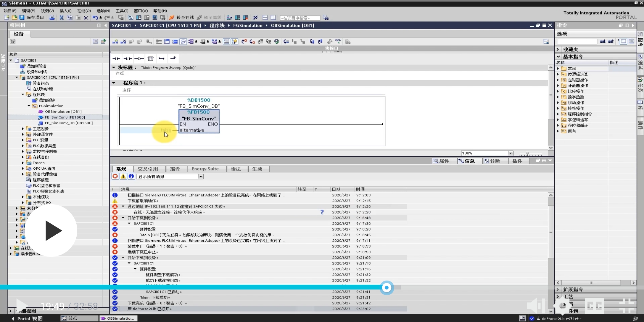Open the message display filter dropdown
Viewport: 644px width, 322px height.
tap(201, 177)
